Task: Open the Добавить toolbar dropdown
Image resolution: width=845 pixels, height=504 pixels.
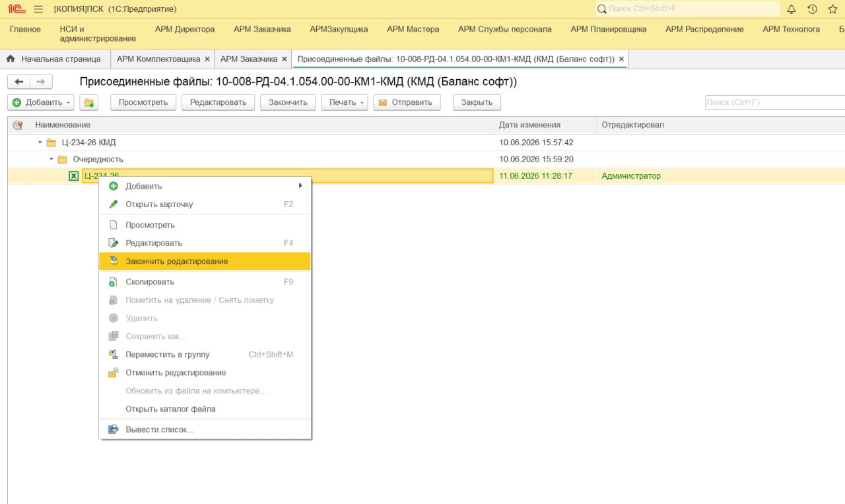Action: tap(41, 102)
